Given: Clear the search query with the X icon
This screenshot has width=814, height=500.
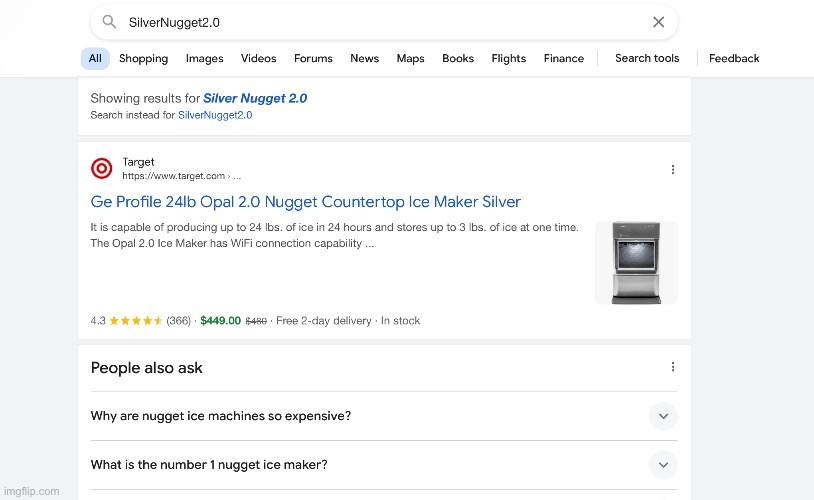Looking at the screenshot, I should (x=658, y=22).
